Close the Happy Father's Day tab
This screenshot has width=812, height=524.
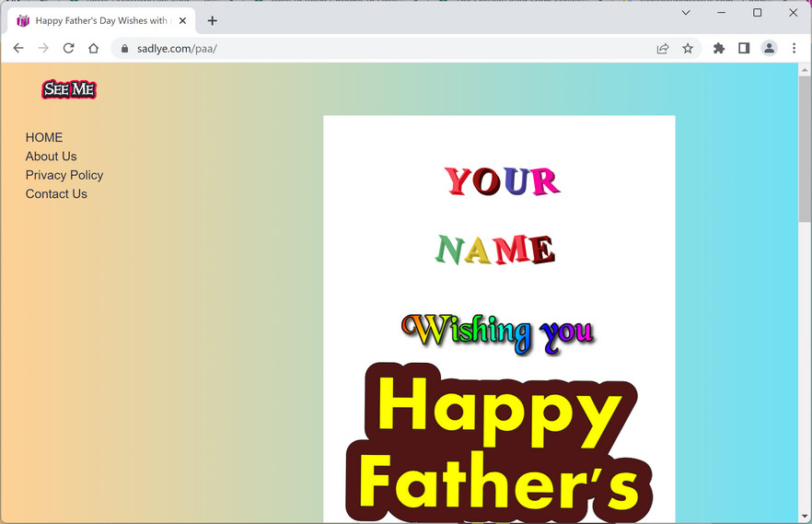click(x=182, y=20)
